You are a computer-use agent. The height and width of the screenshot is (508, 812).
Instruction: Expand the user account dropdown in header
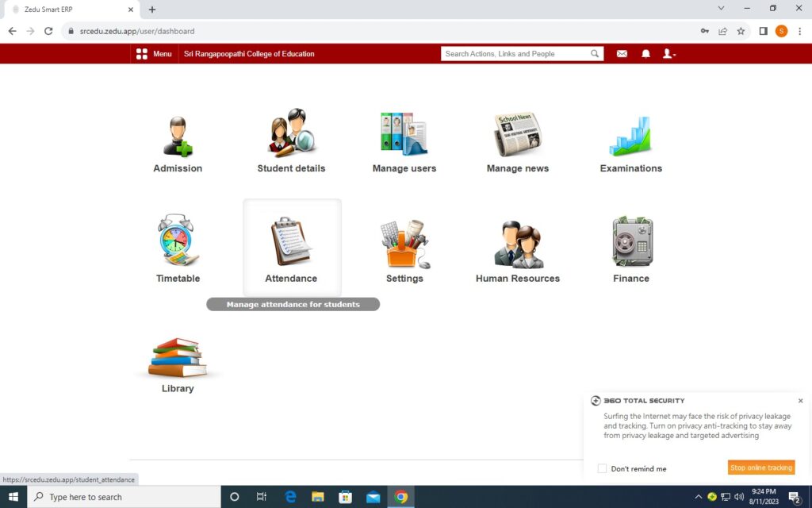(x=669, y=54)
